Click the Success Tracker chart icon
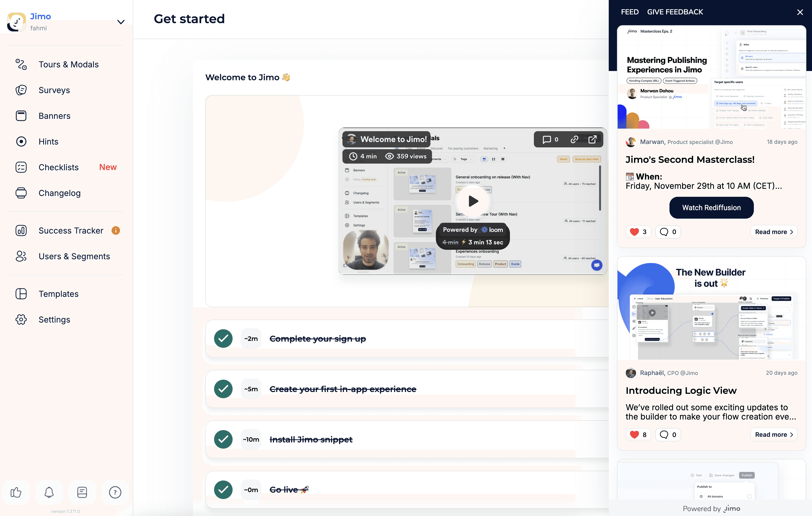812x516 pixels. coord(21,230)
